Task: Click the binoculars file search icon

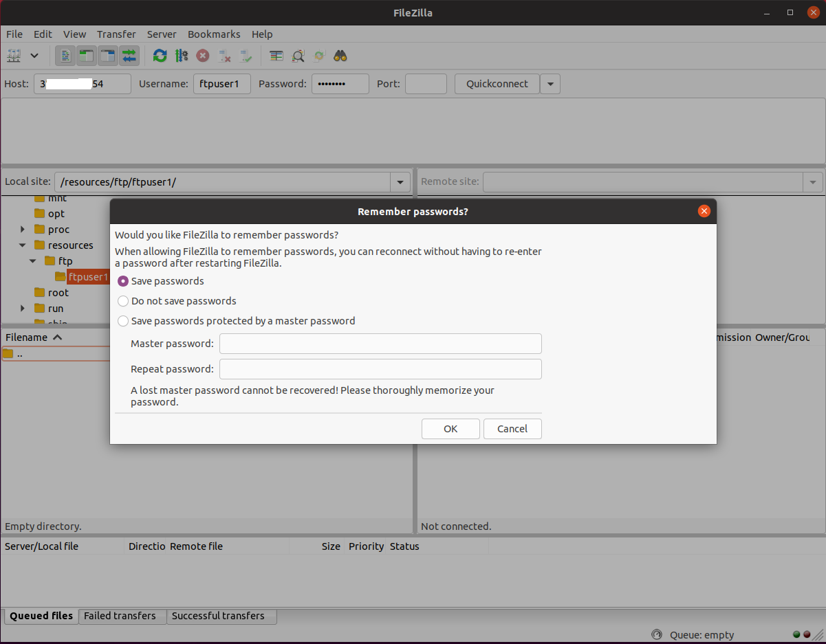Action: (340, 56)
